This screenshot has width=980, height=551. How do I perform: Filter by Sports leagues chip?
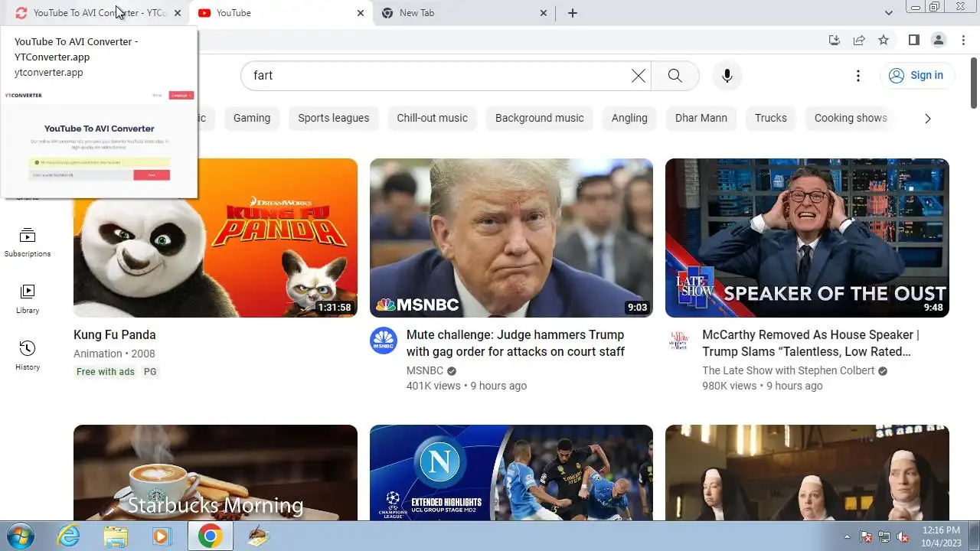point(334,118)
